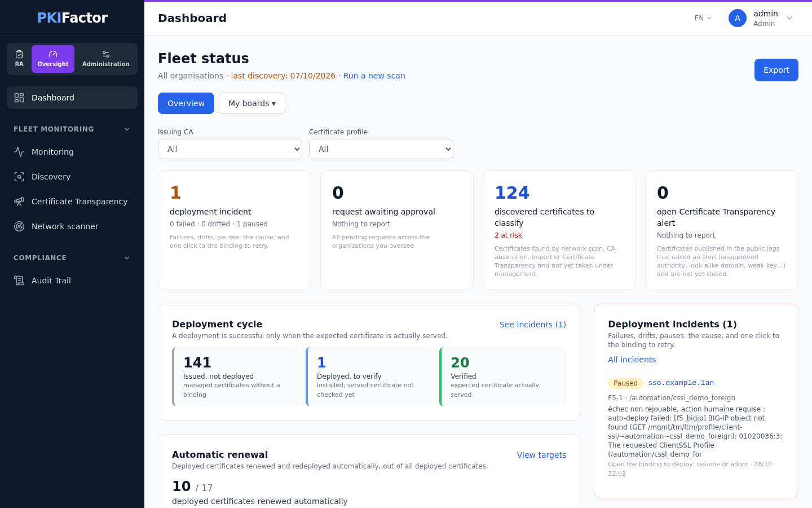Click the 141 Issued, not deployed tile
This screenshot has width=812, height=508.
pos(236,376)
